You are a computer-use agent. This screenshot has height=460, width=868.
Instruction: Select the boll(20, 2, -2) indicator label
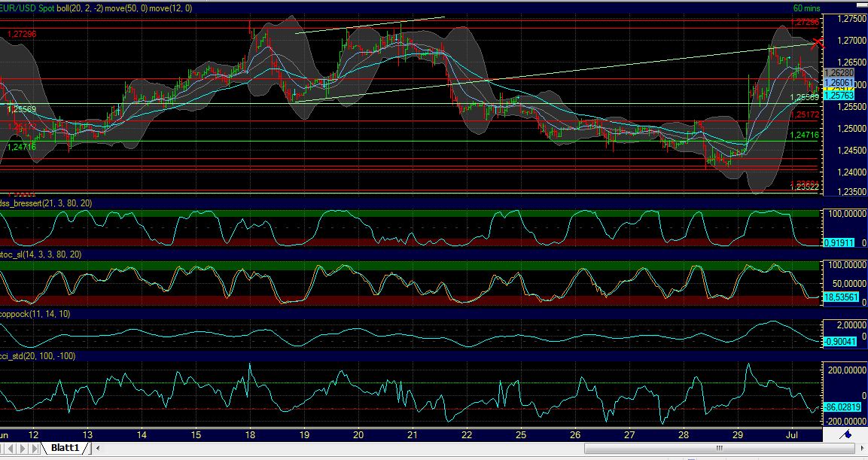(x=80, y=8)
